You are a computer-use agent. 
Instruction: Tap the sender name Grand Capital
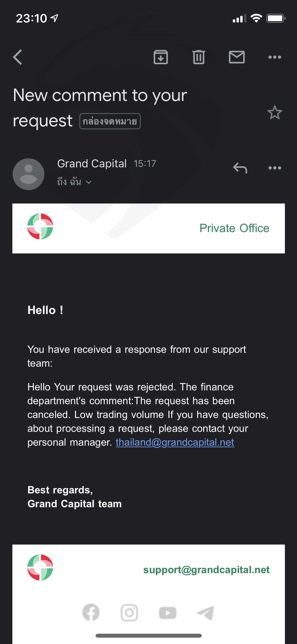pyautogui.click(x=92, y=164)
